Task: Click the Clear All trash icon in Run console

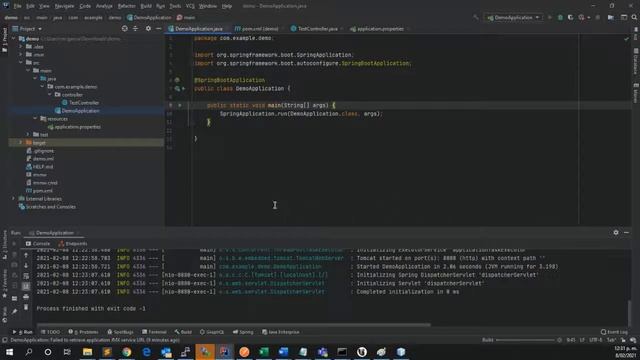Action: pos(26,307)
